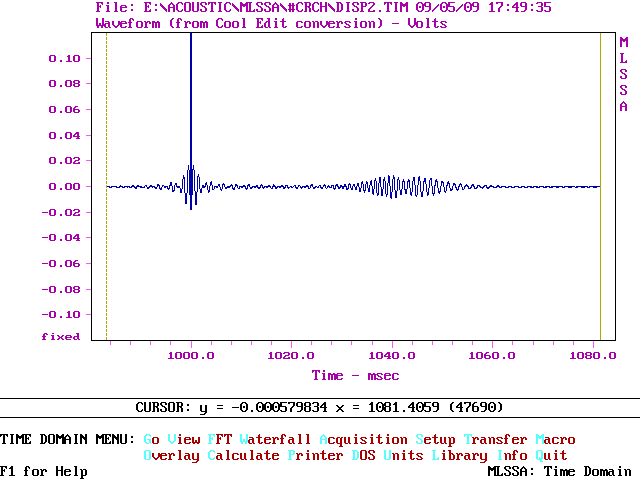Click the waveform burst near 1040 msec
The height and width of the screenshot is (480, 640).
click(x=392, y=187)
